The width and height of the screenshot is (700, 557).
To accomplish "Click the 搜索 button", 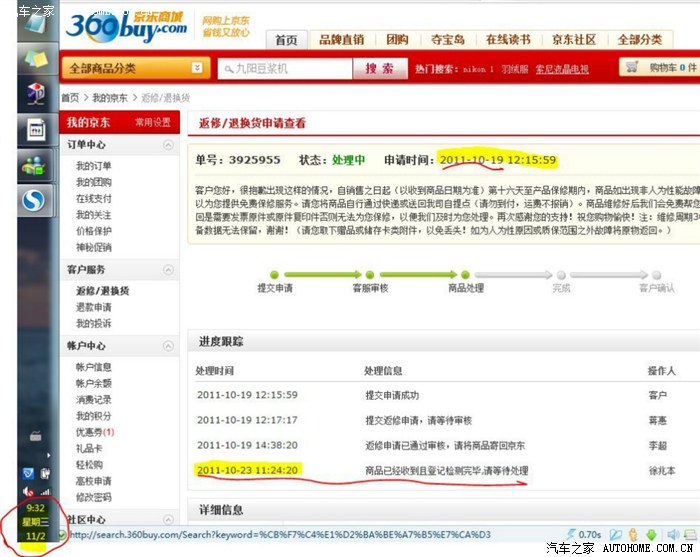I will pyautogui.click(x=380, y=68).
